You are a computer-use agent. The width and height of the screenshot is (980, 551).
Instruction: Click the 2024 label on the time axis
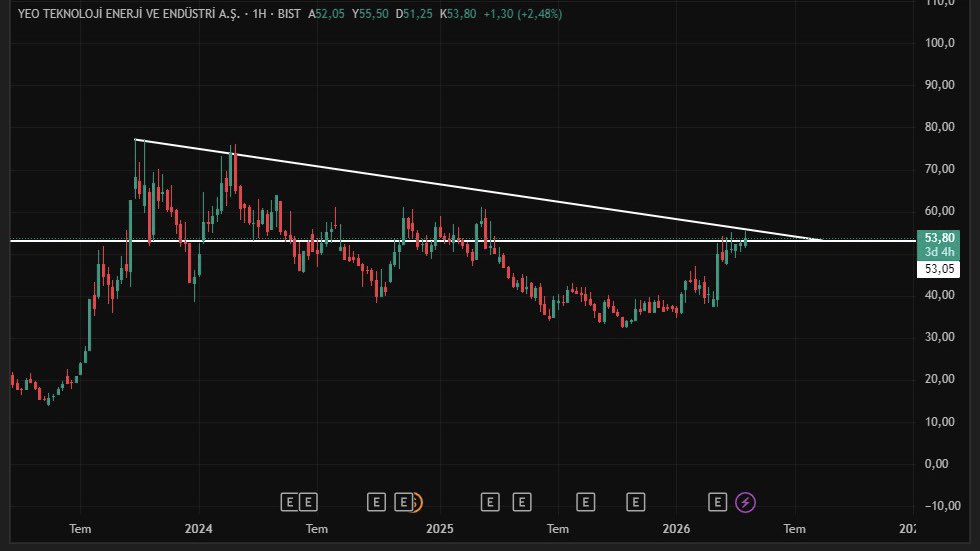(199, 529)
